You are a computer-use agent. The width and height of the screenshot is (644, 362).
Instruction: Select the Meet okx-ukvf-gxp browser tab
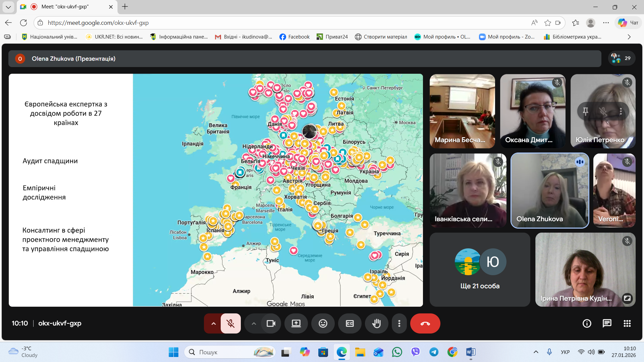[x=65, y=7]
